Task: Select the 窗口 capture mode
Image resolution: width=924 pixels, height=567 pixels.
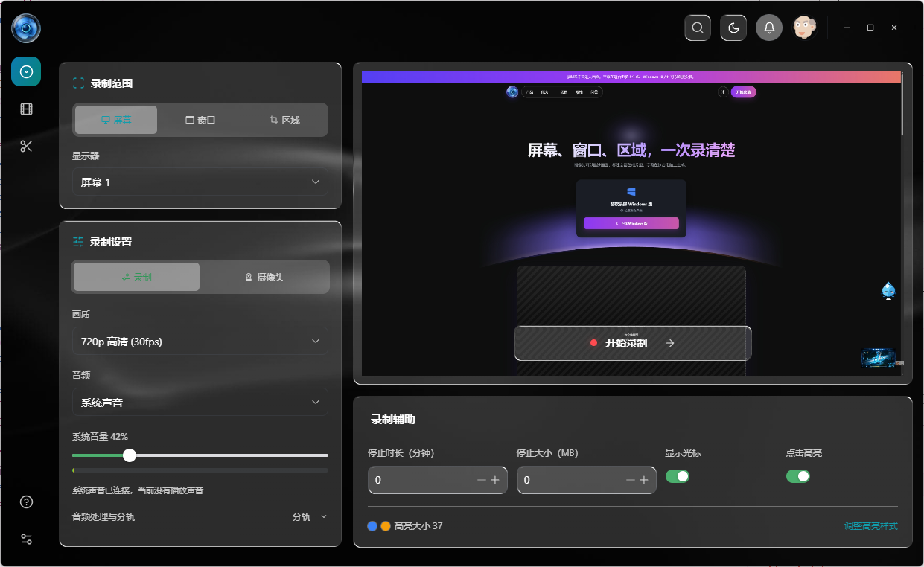Action: (200, 120)
